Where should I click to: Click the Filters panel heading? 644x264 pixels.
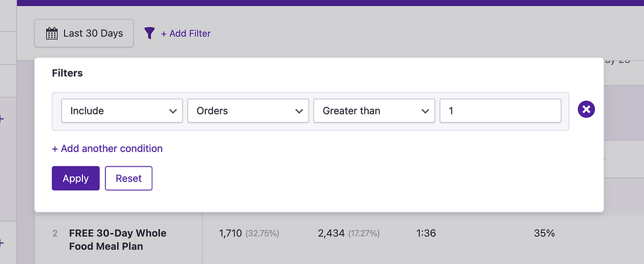pyautogui.click(x=67, y=73)
